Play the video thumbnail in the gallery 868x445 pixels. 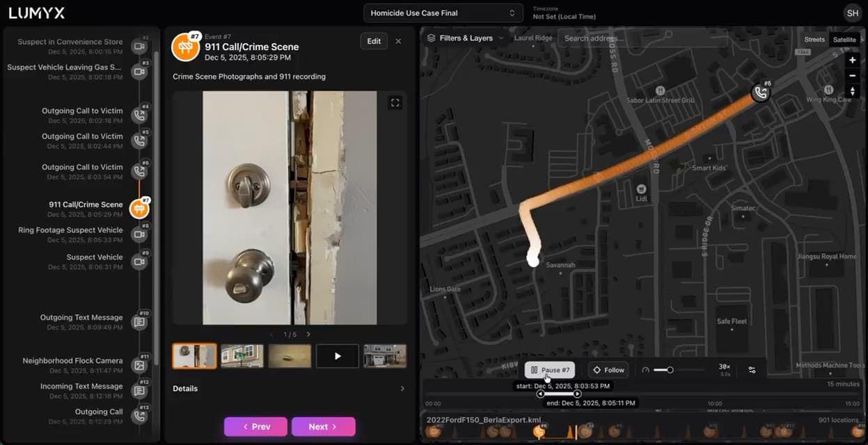tap(338, 356)
